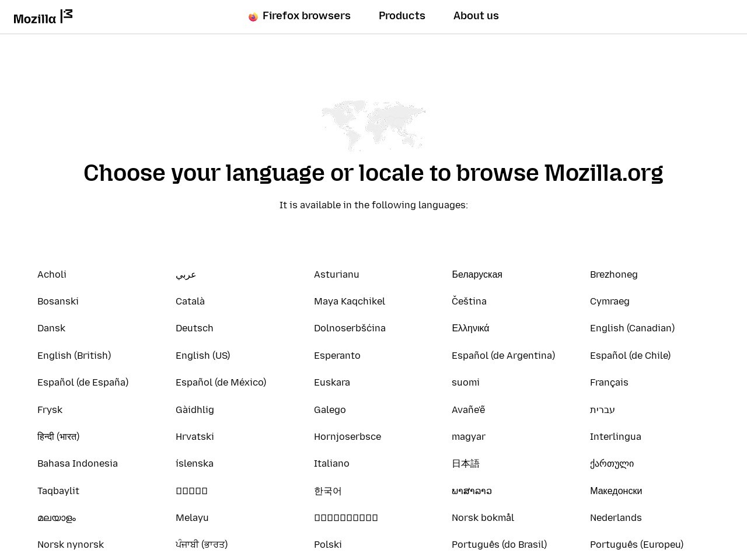Choose Esperanto language

(337, 355)
